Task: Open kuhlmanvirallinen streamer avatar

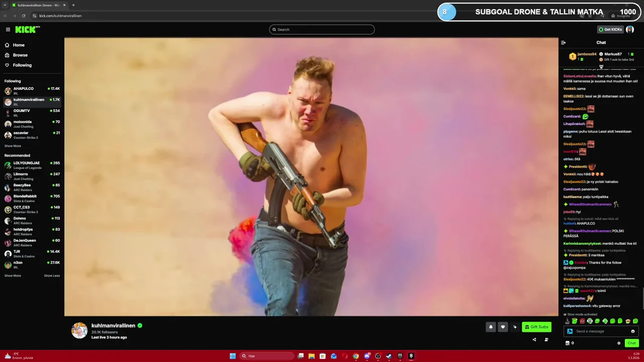Action: (79, 330)
